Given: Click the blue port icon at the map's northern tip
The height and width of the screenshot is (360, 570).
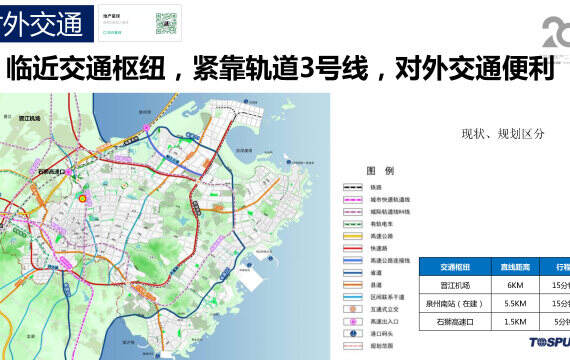Looking at the screenshot, I should point(246,101).
